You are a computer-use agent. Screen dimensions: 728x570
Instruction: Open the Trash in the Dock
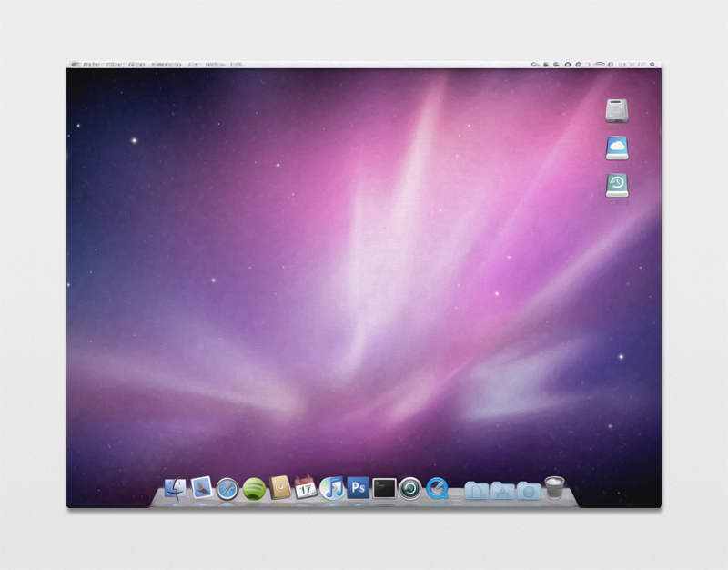554,488
